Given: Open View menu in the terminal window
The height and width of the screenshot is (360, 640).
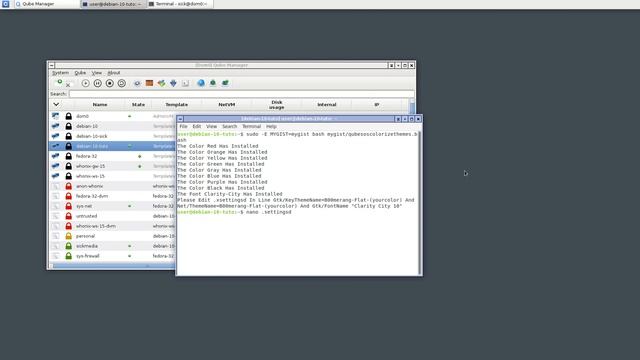Looking at the screenshot, I should pos(211,127).
